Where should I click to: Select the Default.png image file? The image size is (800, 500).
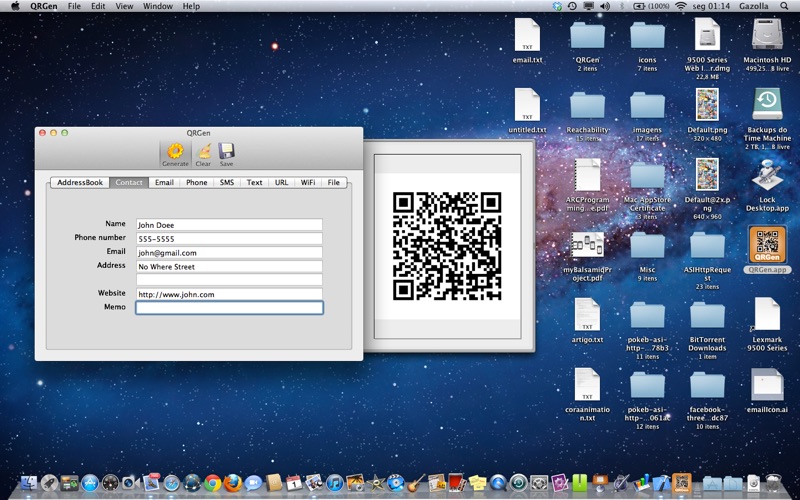pos(707,113)
